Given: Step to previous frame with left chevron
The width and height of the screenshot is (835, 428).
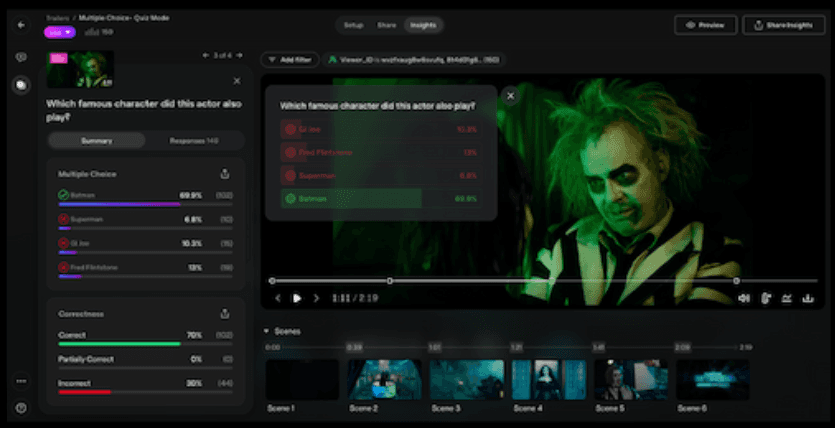Looking at the screenshot, I should (277, 298).
